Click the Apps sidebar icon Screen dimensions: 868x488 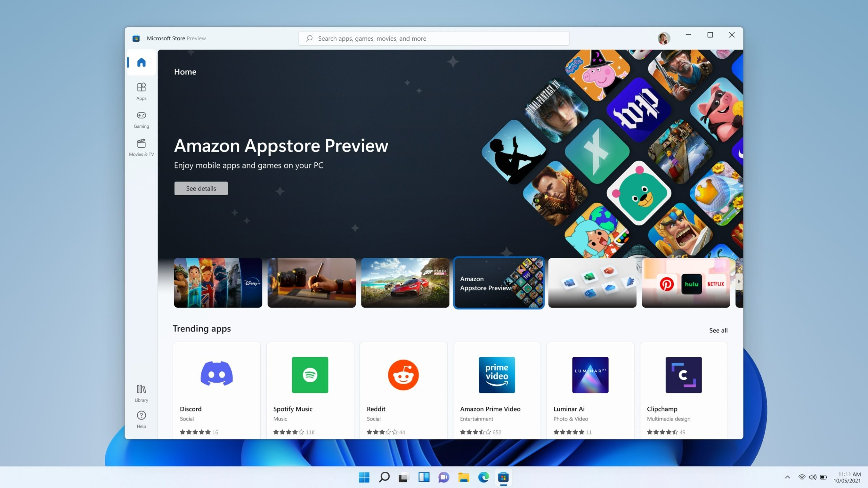coord(141,91)
